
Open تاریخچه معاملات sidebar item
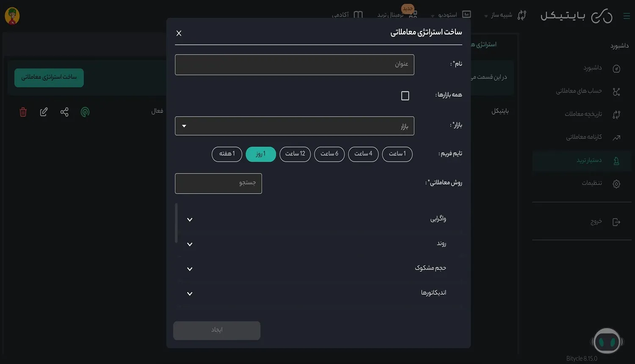pyautogui.click(x=583, y=114)
